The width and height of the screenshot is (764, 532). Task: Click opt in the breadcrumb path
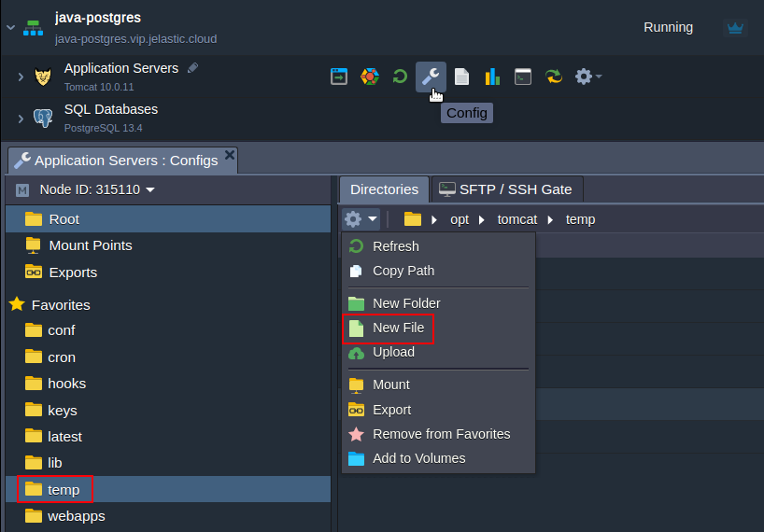click(460, 219)
